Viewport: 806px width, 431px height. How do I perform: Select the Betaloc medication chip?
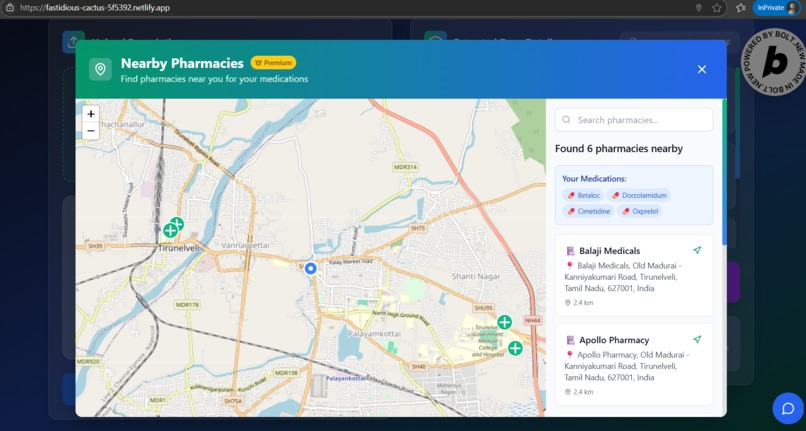[x=583, y=195]
